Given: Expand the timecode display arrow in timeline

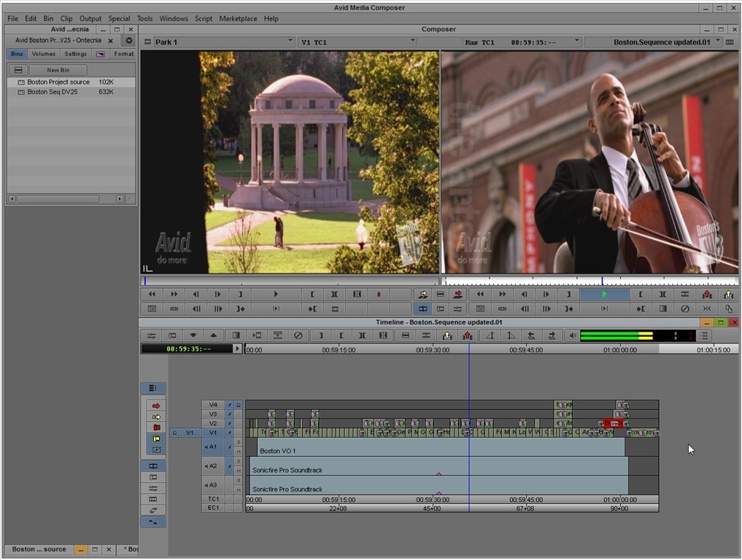Looking at the screenshot, I should pos(238,349).
